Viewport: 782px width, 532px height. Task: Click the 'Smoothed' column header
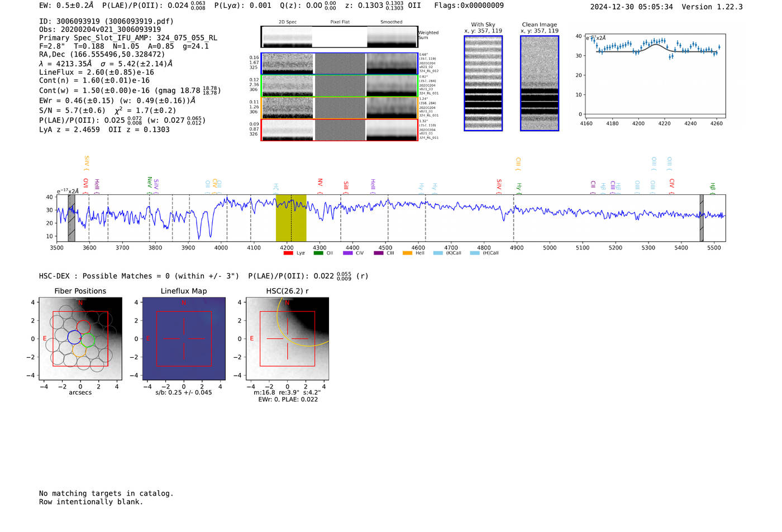pyautogui.click(x=392, y=22)
